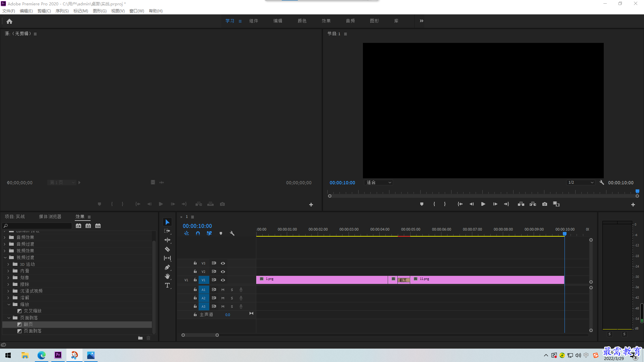Image resolution: width=644 pixels, height=362 pixels.
Task: Step back one frame in program monitor
Action: 472,204
